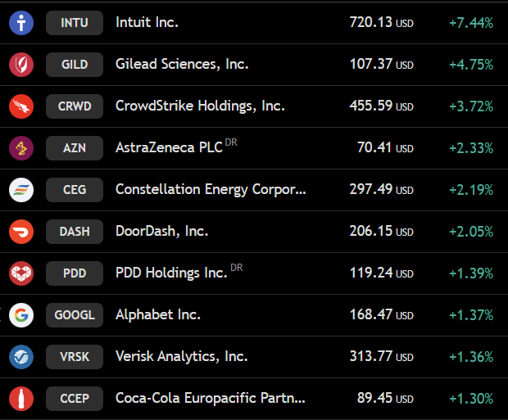Screen dimensions: 508x420
Task: Click the Google G logo icon
Action: [21, 315]
